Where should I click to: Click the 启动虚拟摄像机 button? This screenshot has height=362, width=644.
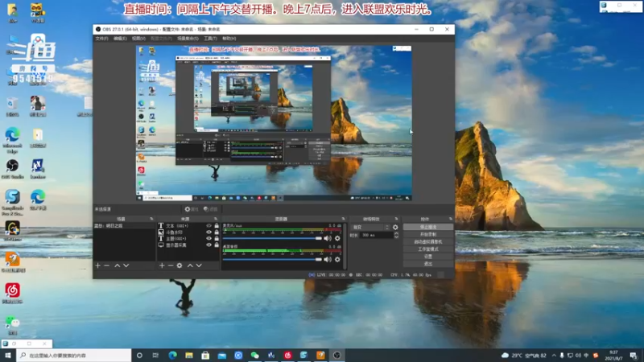click(428, 242)
